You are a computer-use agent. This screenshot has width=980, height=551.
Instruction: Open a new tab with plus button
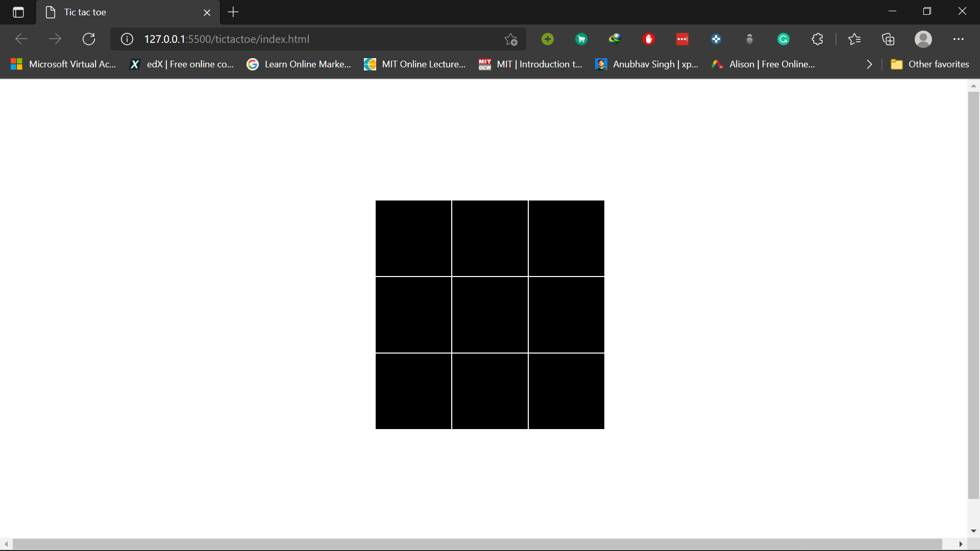click(233, 12)
